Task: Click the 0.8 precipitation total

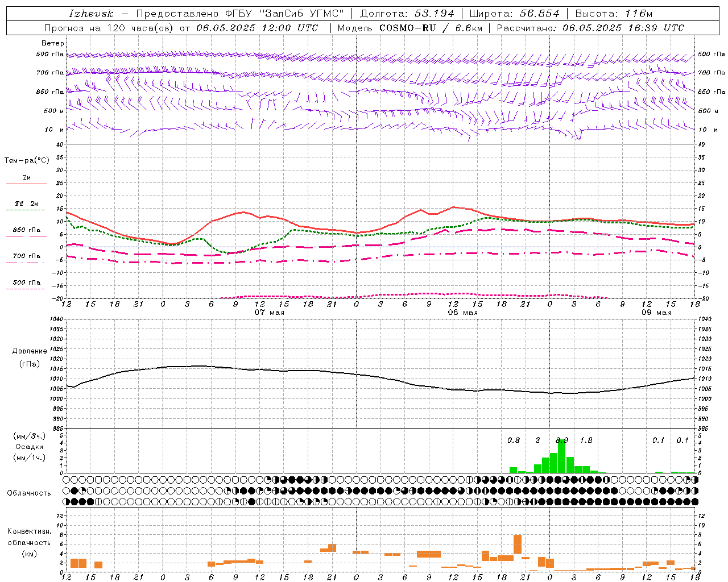Action: click(x=514, y=440)
